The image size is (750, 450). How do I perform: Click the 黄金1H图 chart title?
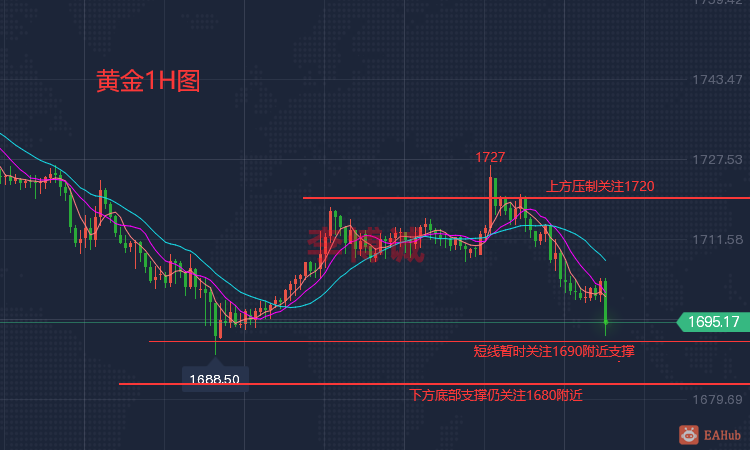click(148, 81)
